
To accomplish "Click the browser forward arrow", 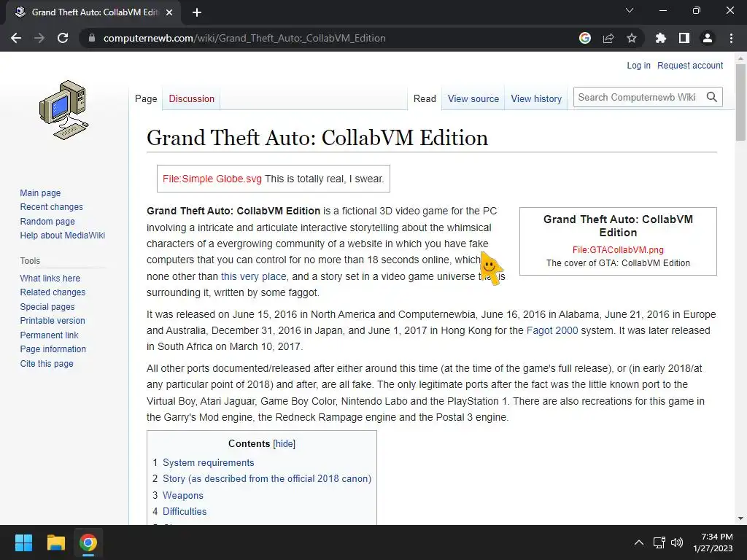I will click(x=39, y=38).
